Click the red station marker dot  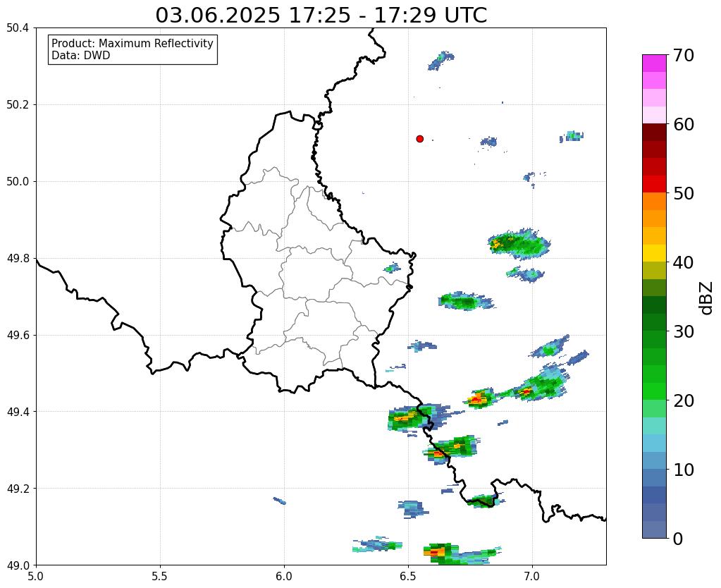coord(419,139)
